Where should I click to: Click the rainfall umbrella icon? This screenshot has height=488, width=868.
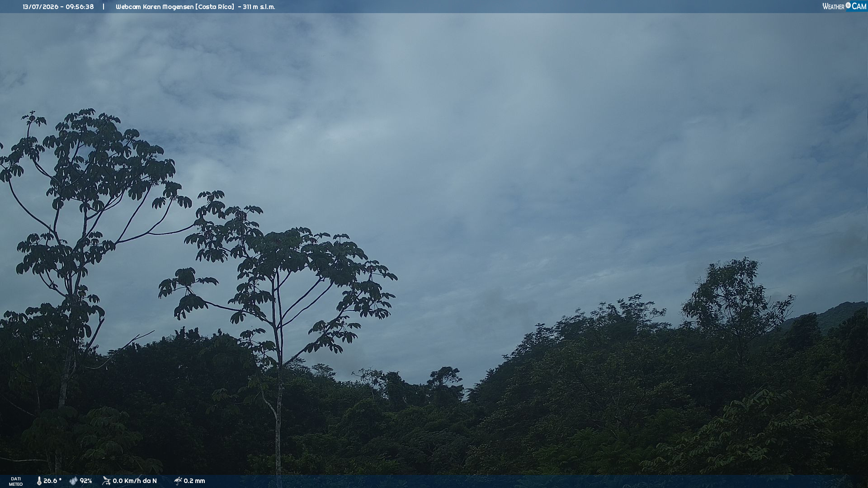coord(178,481)
